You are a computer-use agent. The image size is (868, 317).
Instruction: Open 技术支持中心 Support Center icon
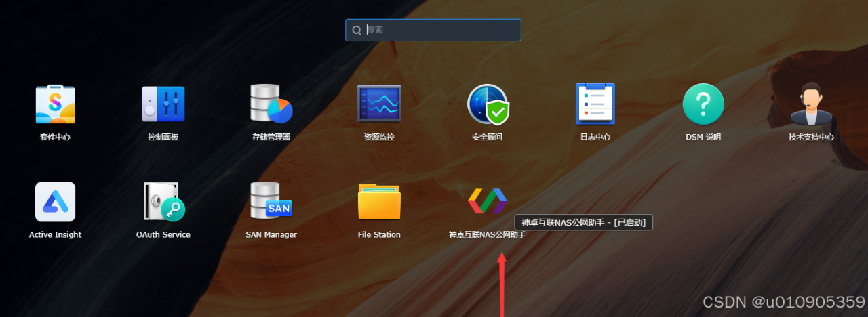click(811, 104)
